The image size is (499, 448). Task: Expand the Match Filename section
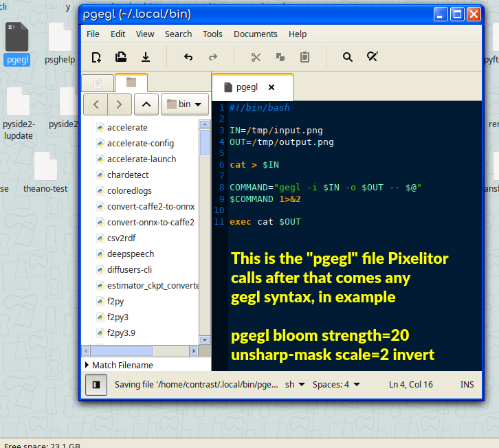coord(120,366)
